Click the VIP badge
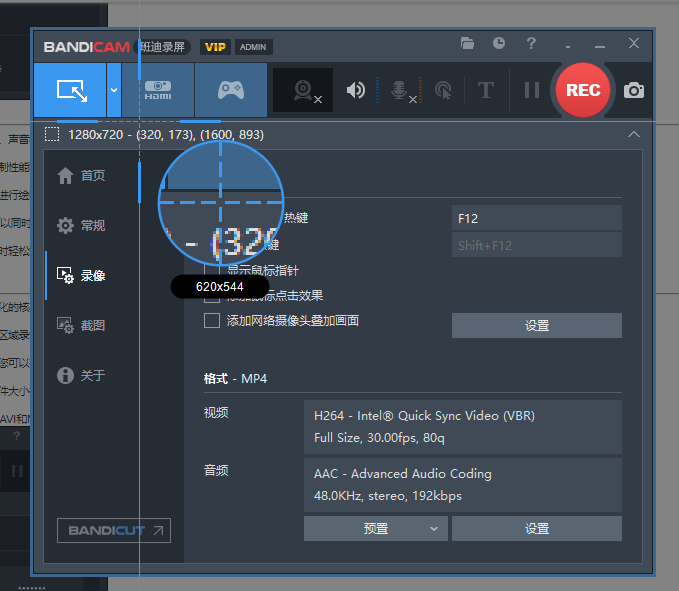 [x=215, y=47]
